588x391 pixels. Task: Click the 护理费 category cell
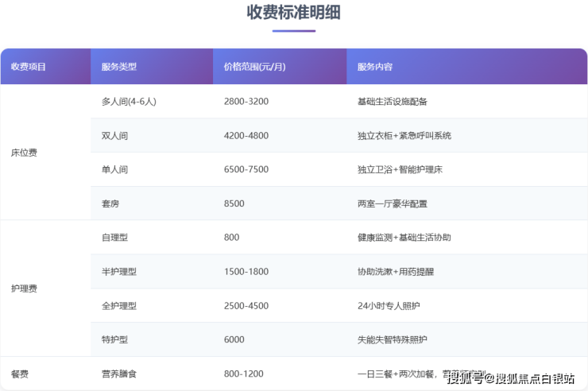24,288
